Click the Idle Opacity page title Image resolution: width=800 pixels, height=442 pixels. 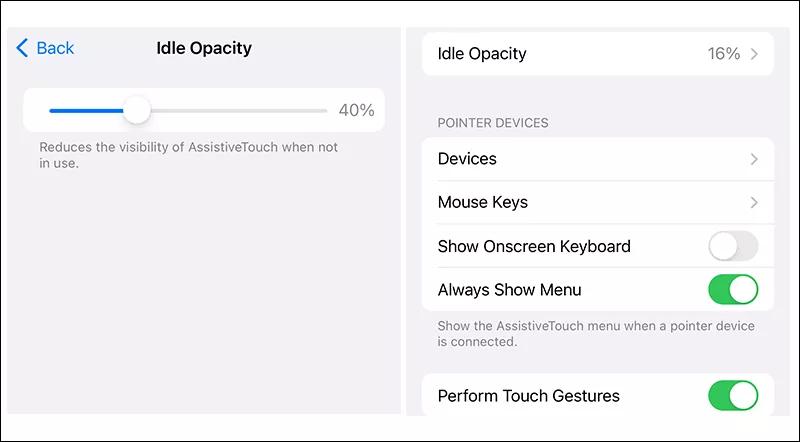click(x=204, y=48)
